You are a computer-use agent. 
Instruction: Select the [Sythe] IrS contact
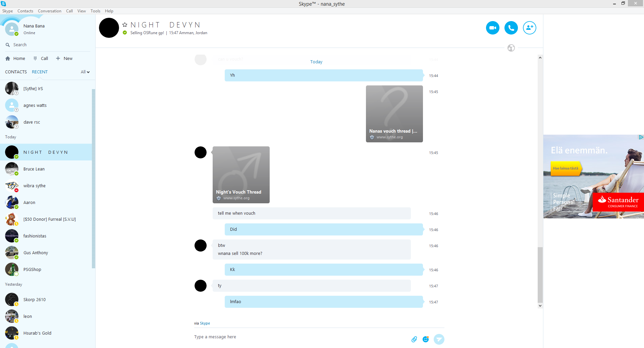point(46,88)
